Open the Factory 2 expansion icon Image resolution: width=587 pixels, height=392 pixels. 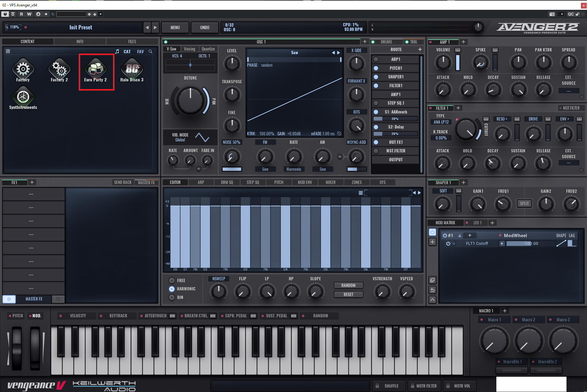pyautogui.click(x=59, y=69)
